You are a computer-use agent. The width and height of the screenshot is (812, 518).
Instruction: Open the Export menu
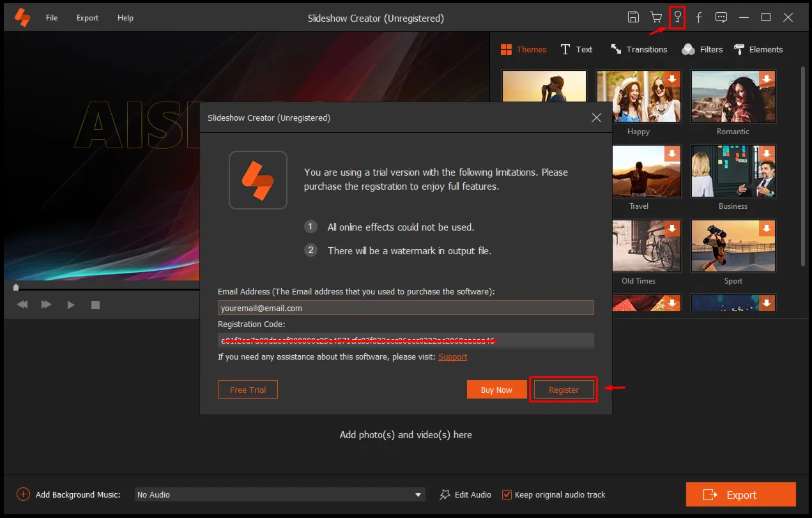click(88, 18)
